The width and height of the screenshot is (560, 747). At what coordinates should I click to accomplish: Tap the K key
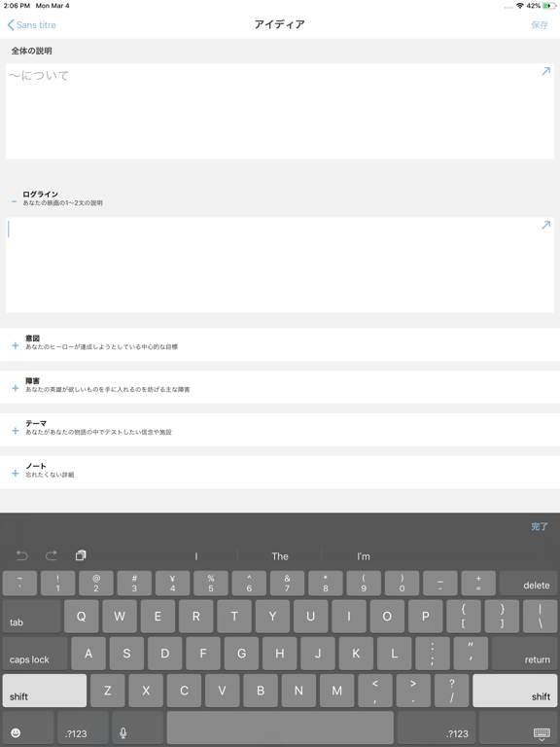pos(356,654)
